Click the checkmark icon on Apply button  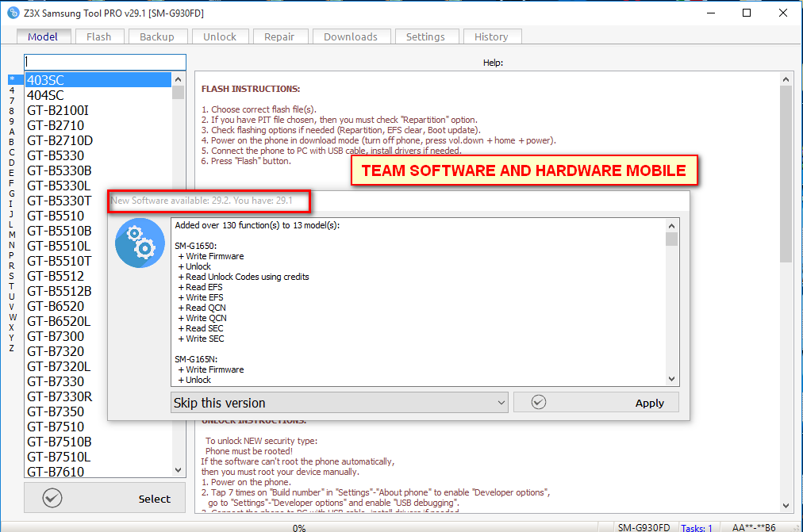539,403
